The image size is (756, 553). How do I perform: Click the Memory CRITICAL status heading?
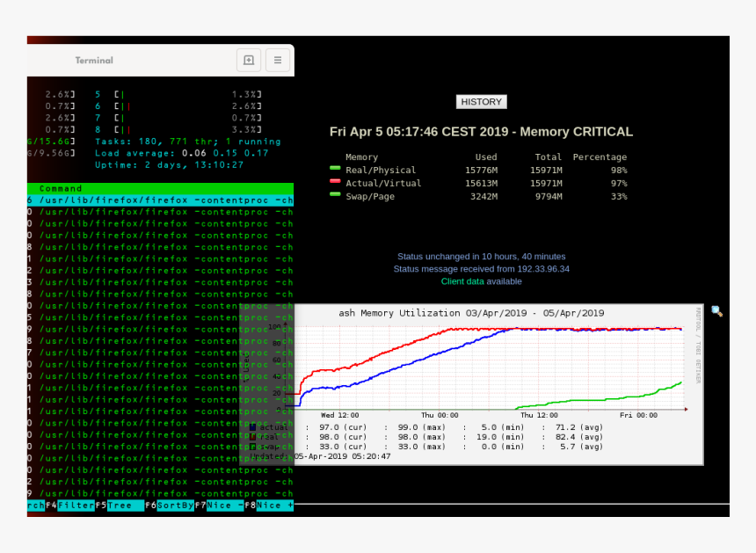click(481, 132)
